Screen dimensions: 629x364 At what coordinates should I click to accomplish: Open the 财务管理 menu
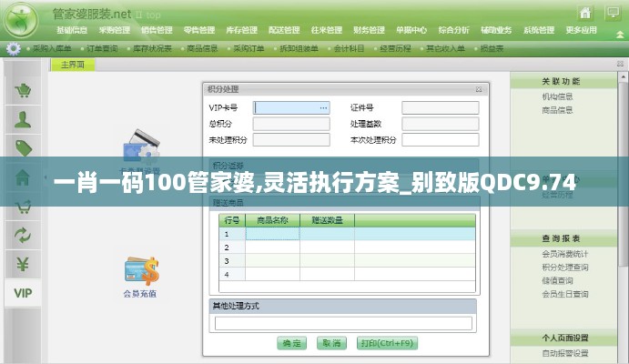point(369,30)
